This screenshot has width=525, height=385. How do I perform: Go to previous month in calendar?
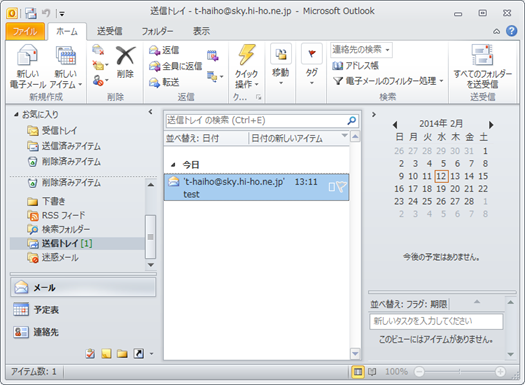pyautogui.click(x=395, y=125)
